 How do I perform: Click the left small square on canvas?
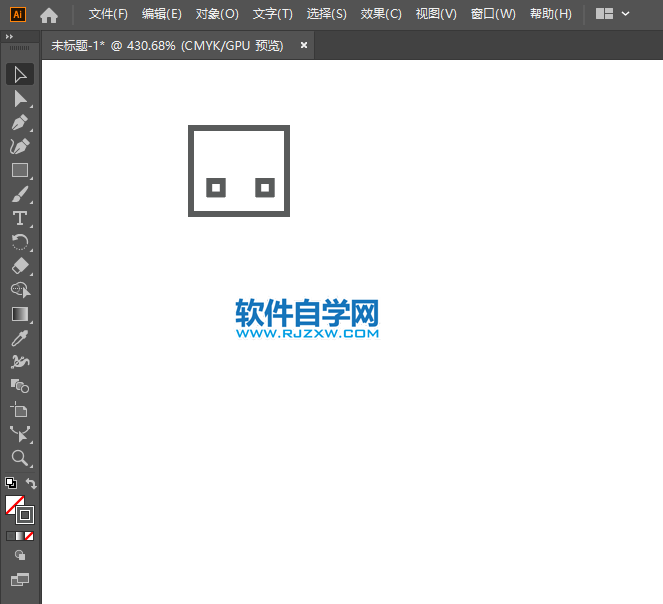coord(216,188)
